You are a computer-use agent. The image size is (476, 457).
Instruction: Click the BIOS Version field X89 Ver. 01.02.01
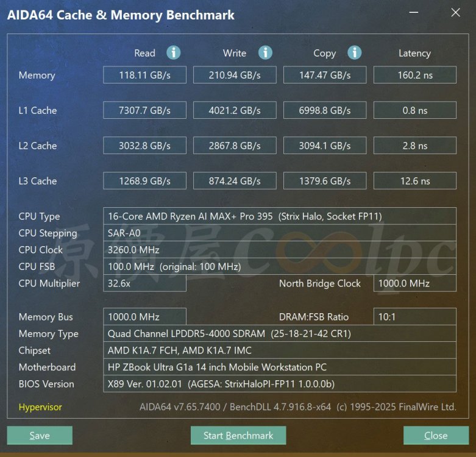(x=280, y=384)
